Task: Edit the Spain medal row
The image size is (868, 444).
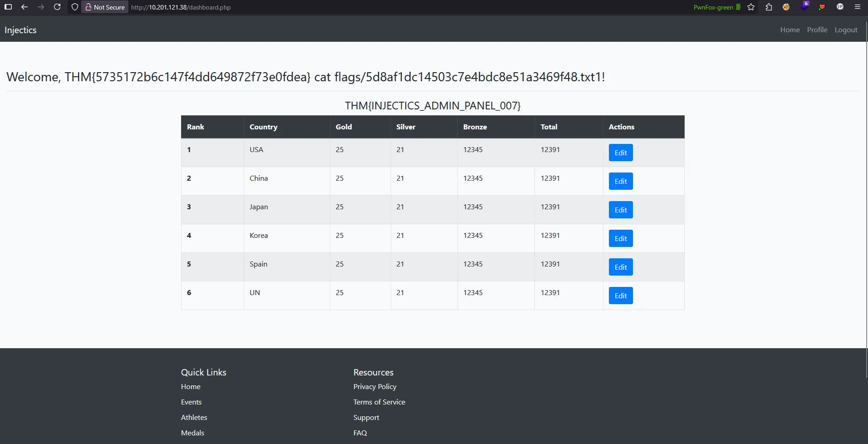Action: tap(621, 267)
